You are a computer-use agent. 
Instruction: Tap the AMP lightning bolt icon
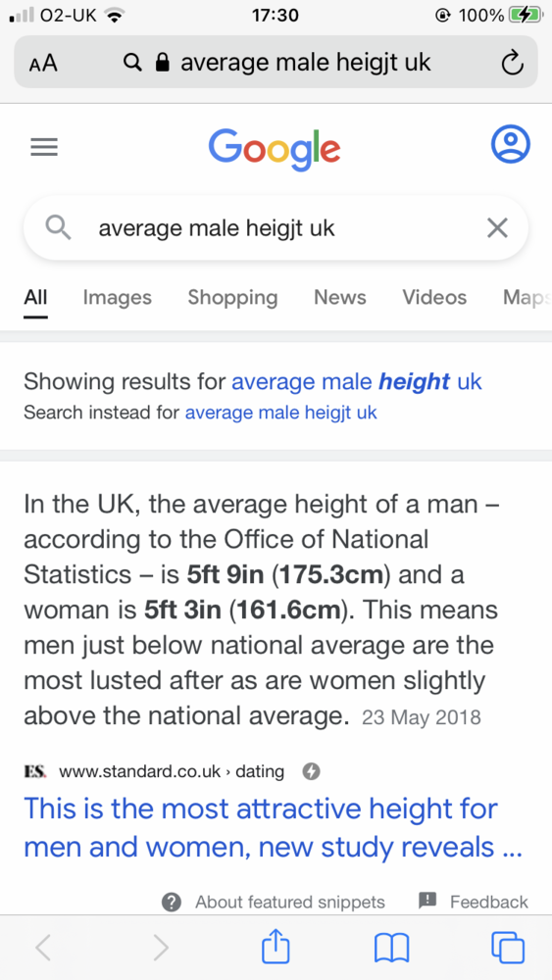[x=312, y=772]
